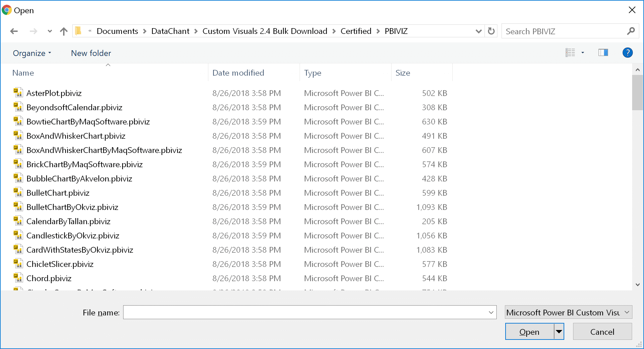Expand the view options dropdown arrow
This screenshot has height=349, width=644.
point(583,53)
